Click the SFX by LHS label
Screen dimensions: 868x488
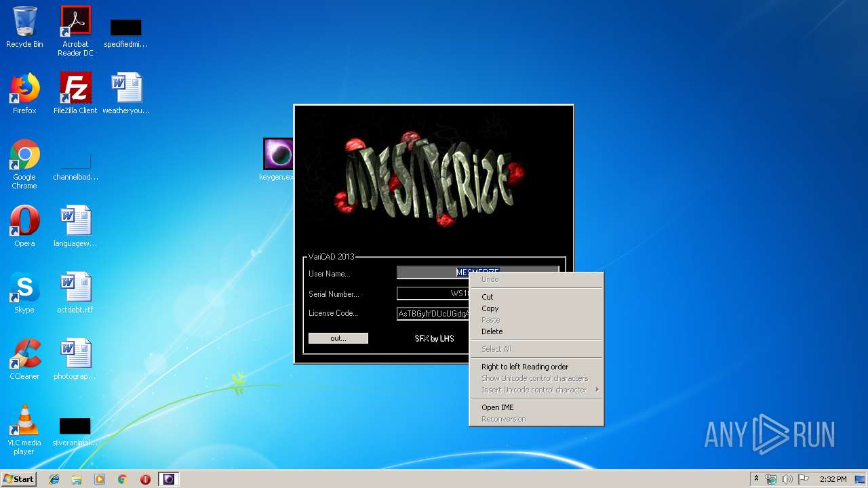click(x=434, y=338)
